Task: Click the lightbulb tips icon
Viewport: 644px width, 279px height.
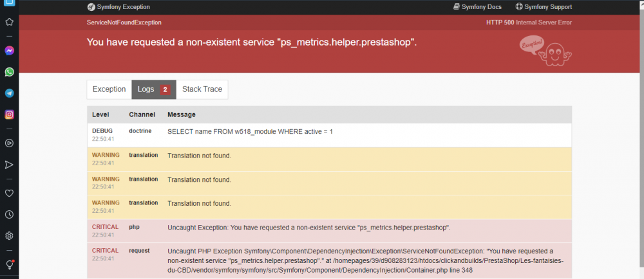Action: pos(10,264)
